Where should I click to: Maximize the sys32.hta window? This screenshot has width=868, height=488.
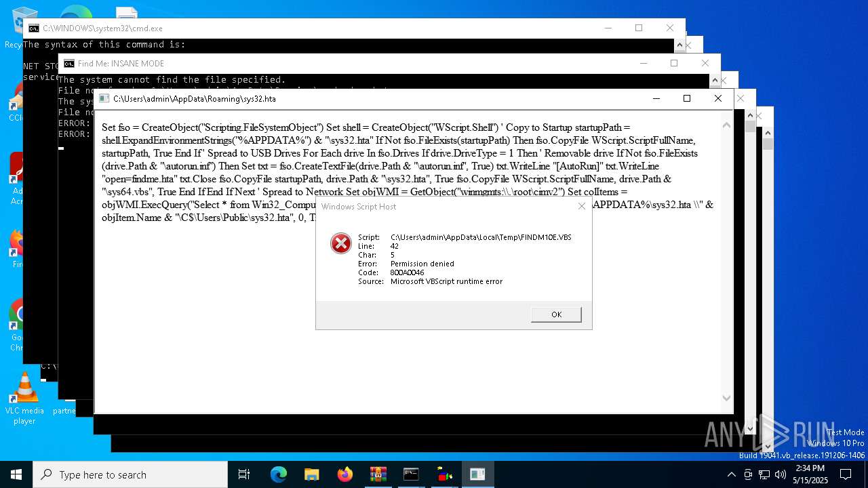[687, 98]
